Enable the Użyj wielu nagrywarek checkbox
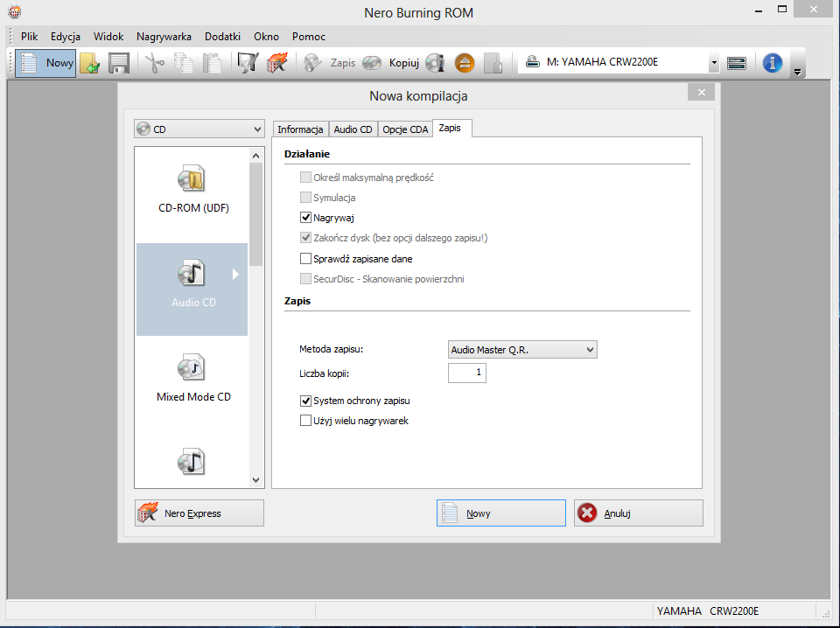Image resolution: width=840 pixels, height=628 pixels. coord(305,421)
